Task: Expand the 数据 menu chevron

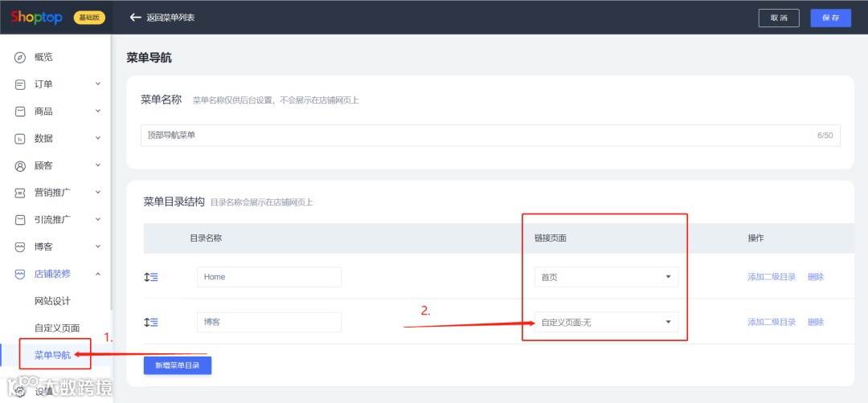Action: click(98, 138)
